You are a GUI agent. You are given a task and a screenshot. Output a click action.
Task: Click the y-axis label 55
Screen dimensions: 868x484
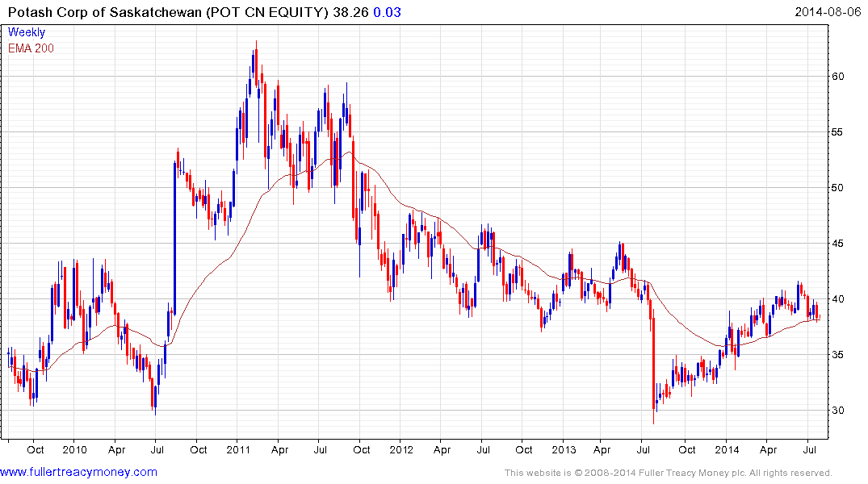838,132
